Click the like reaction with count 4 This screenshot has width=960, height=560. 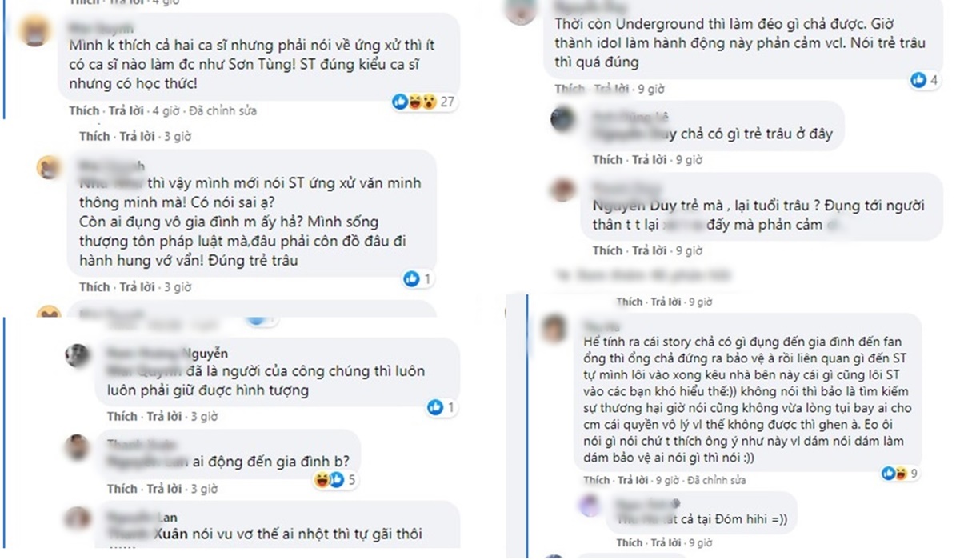924,80
